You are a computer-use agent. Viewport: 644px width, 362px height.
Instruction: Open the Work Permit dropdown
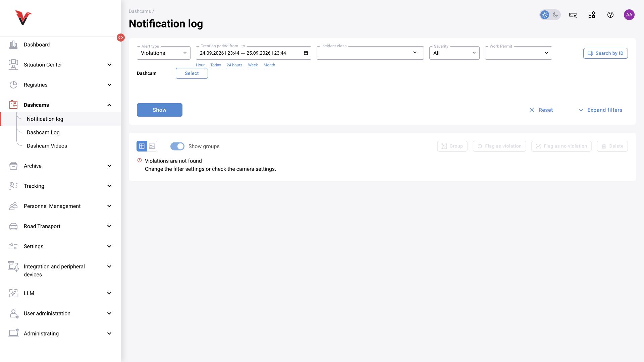(519, 53)
